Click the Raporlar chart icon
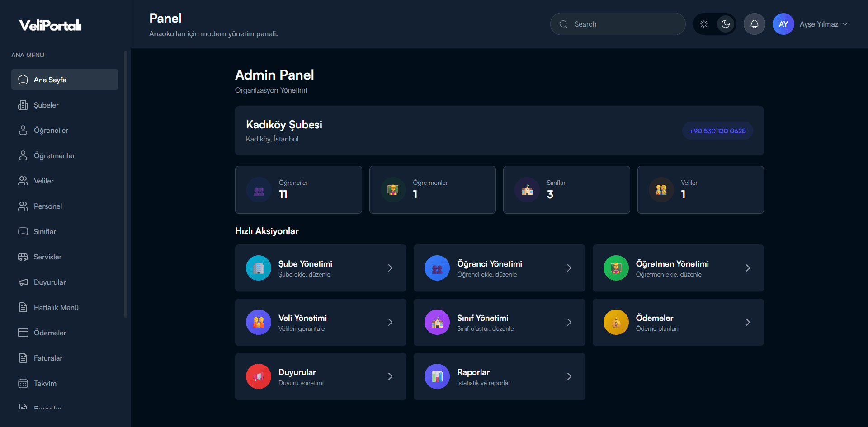 [x=437, y=376]
